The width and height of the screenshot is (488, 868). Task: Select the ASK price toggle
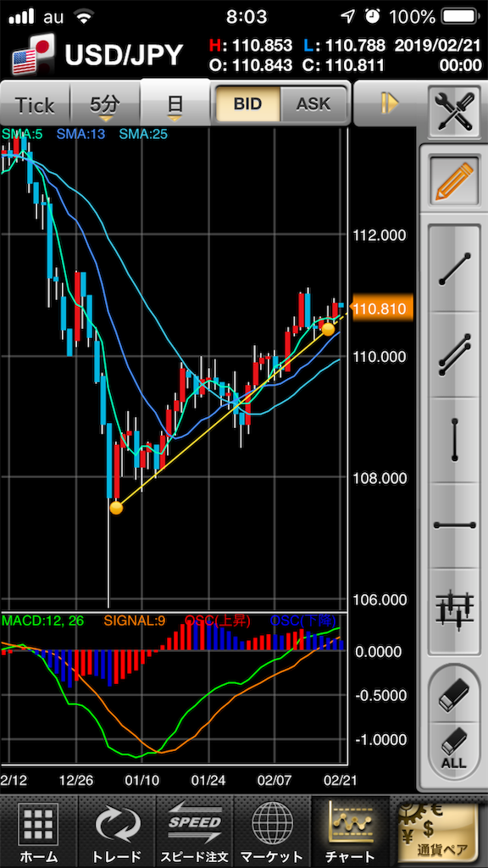[313, 103]
